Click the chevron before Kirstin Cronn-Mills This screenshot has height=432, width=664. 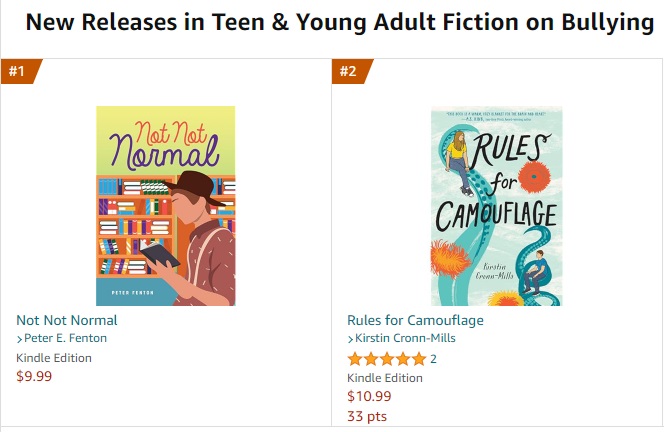(x=351, y=339)
